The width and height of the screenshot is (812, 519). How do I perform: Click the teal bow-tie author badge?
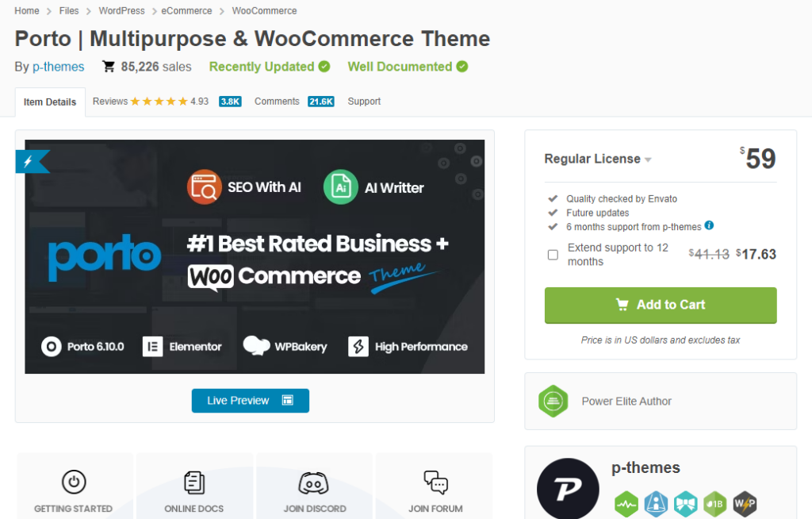[x=686, y=504]
